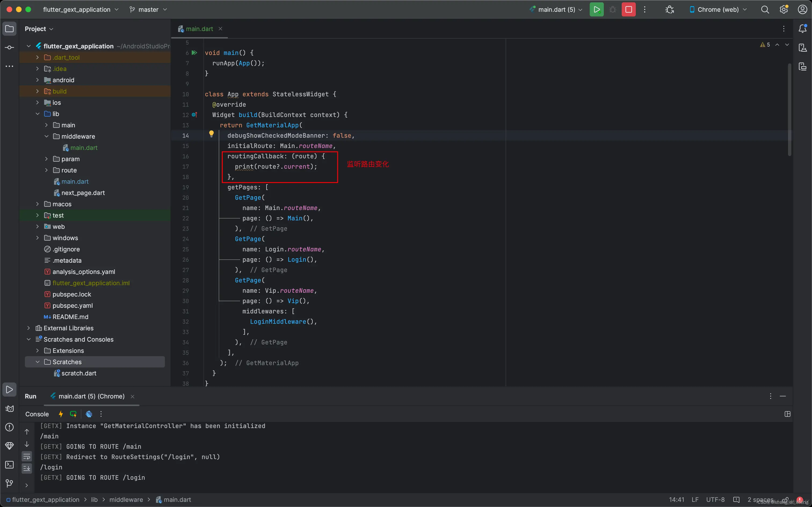The image size is (812, 507).
Task: Stop the running app with red square
Action: pyautogui.click(x=628, y=9)
